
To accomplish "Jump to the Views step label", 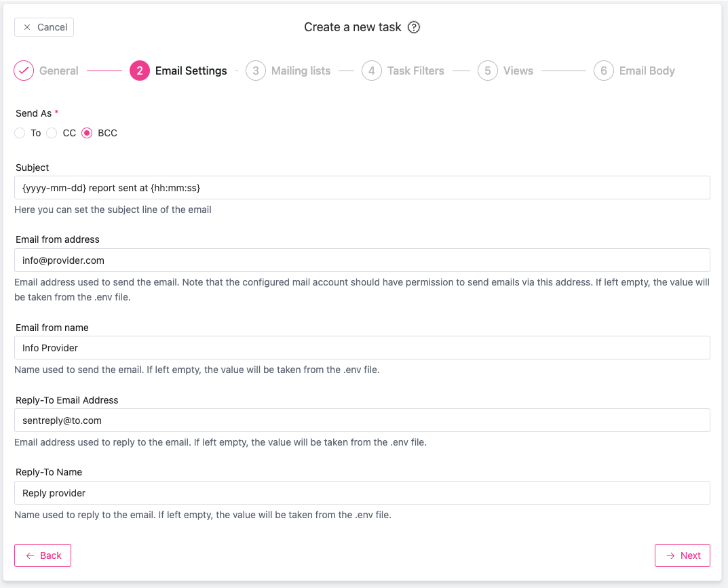I will point(518,71).
